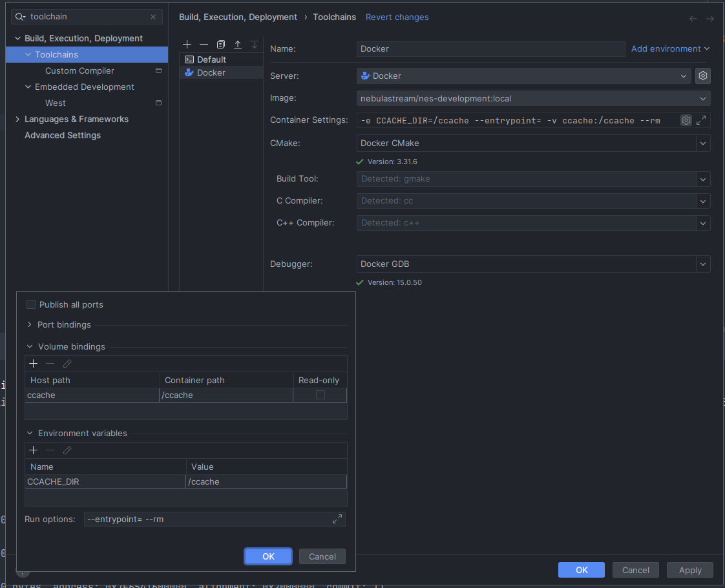This screenshot has width=725, height=588.
Task: Click project-level icon next to West
Action: click(158, 103)
